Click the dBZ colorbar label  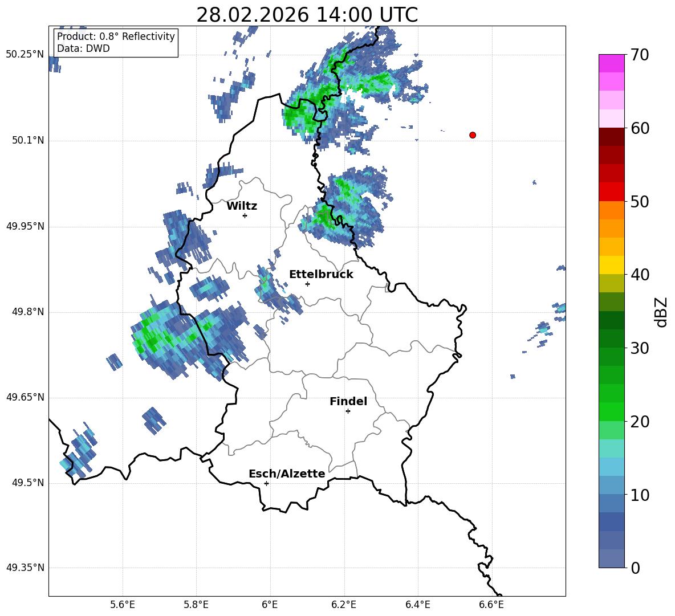pos(661,312)
